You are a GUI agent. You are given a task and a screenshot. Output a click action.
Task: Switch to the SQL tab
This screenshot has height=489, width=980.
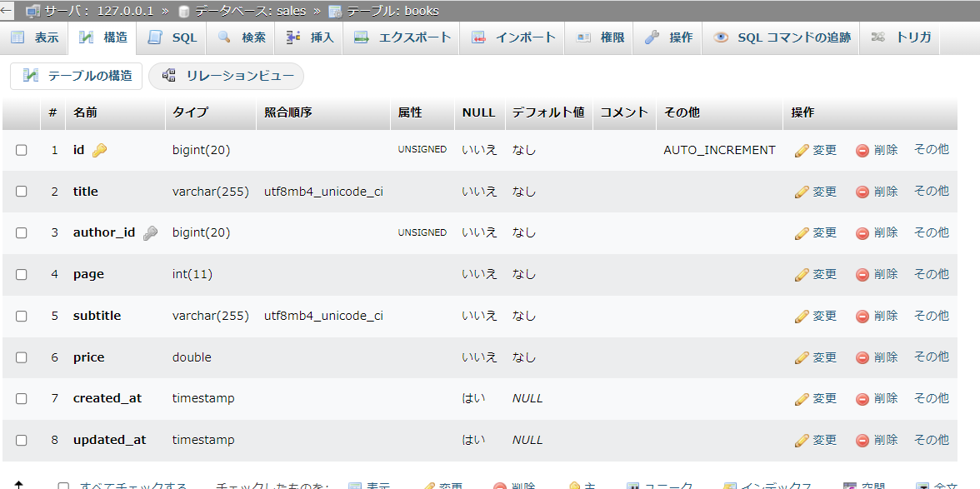[x=171, y=37]
